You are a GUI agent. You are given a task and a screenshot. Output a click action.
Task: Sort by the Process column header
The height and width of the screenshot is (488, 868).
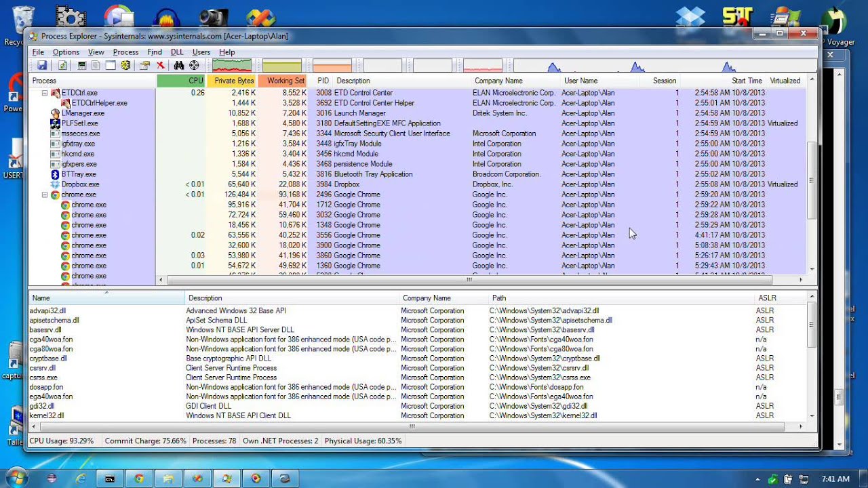92,81
